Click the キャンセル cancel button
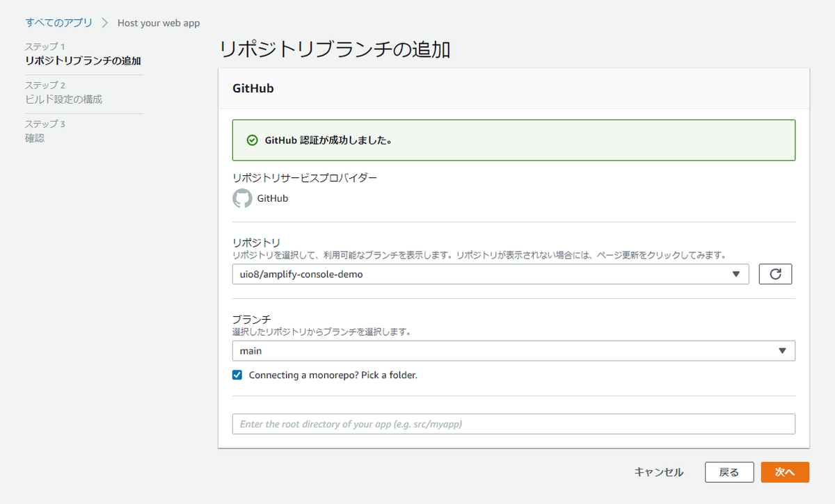Image resolution: width=835 pixels, height=504 pixels. coord(658,472)
